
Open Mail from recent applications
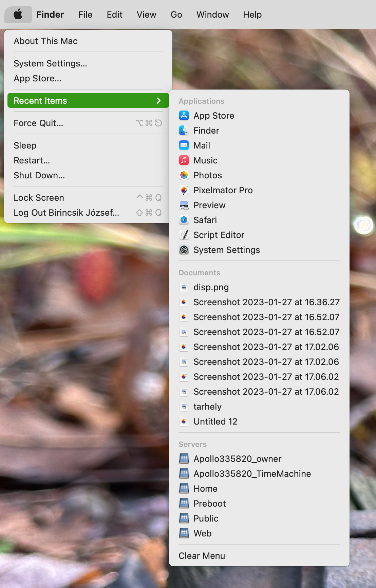click(x=259, y=145)
